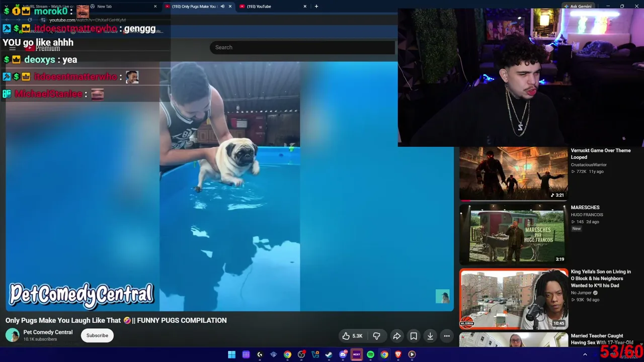Viewport: 644px width, 362px height.
Task: Click the pug video player area
Action: [x=229, y=186]
